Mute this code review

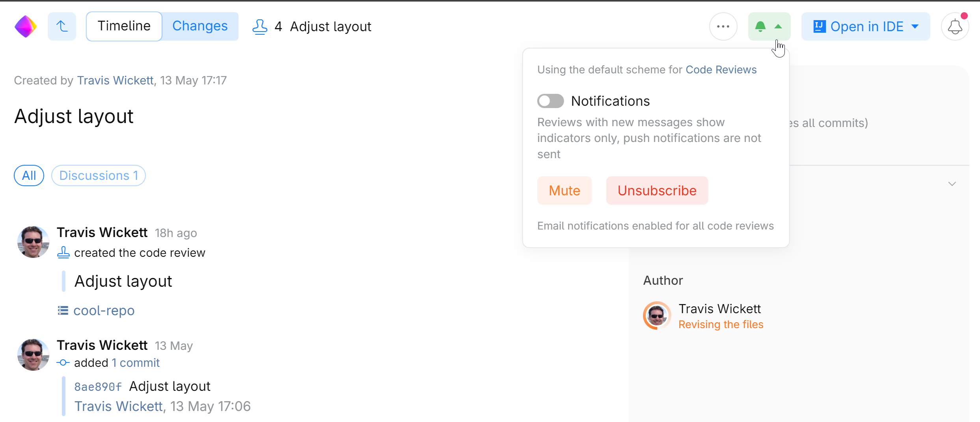tap(564, 190)
